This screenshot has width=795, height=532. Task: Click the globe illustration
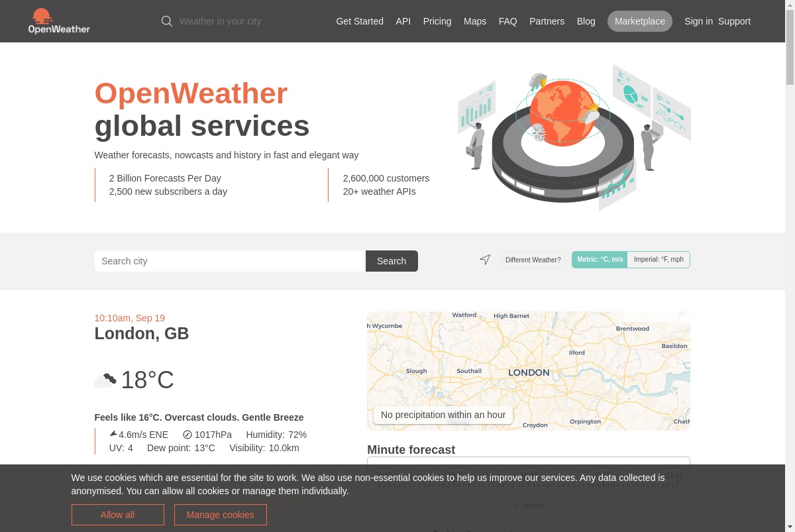click(562, 113)
